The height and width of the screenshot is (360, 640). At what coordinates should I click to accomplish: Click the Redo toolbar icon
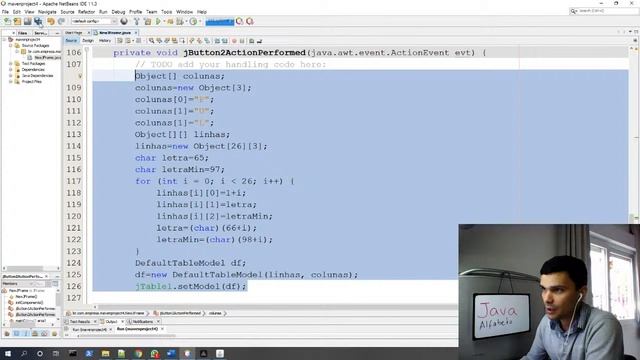click(x=61, y=21)
